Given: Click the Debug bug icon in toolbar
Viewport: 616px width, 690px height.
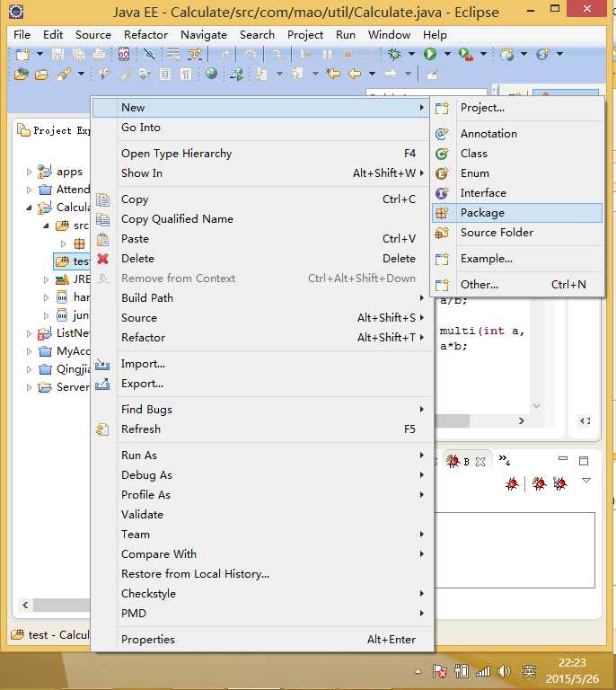Looking at the screenshot, I should (394, 54).
